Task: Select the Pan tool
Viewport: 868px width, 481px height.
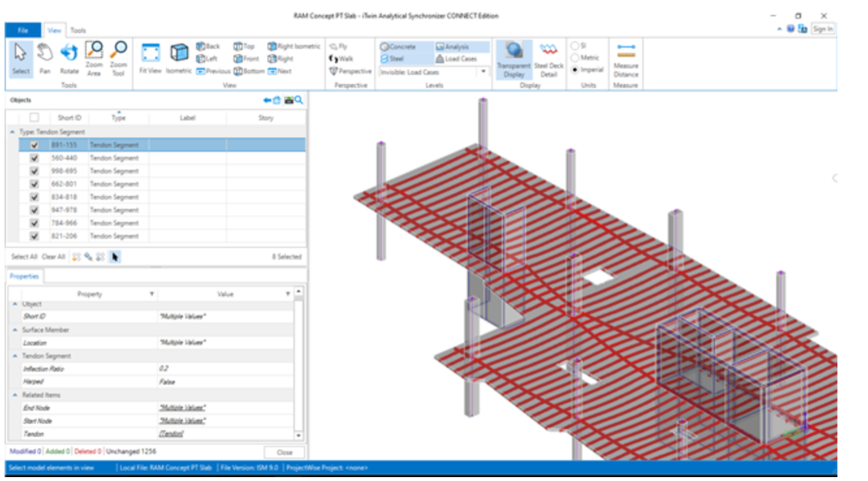Action: tap(44, 57)
